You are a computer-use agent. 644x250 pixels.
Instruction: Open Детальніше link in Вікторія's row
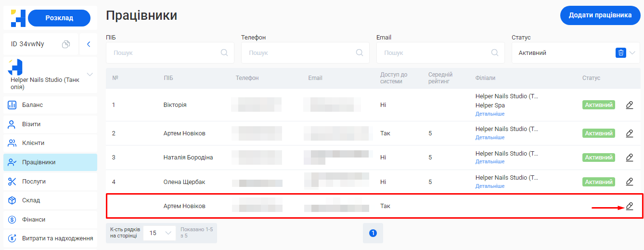490,114
